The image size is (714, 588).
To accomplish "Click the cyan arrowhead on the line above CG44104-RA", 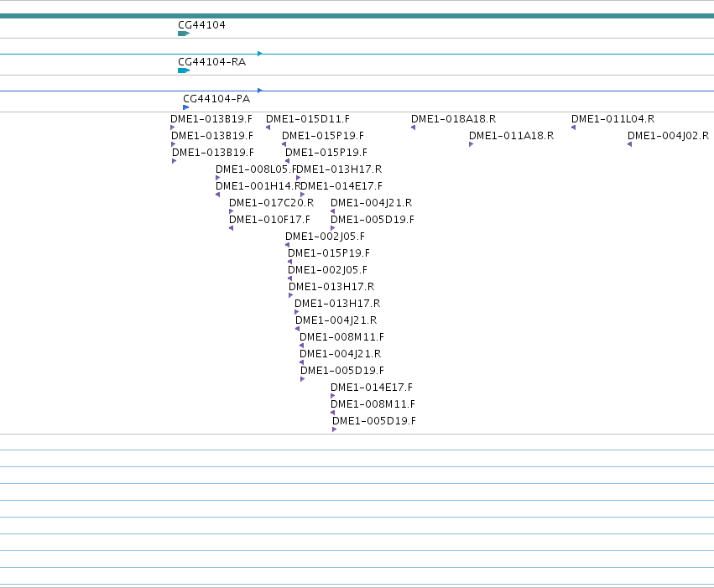I will point(259,54).
